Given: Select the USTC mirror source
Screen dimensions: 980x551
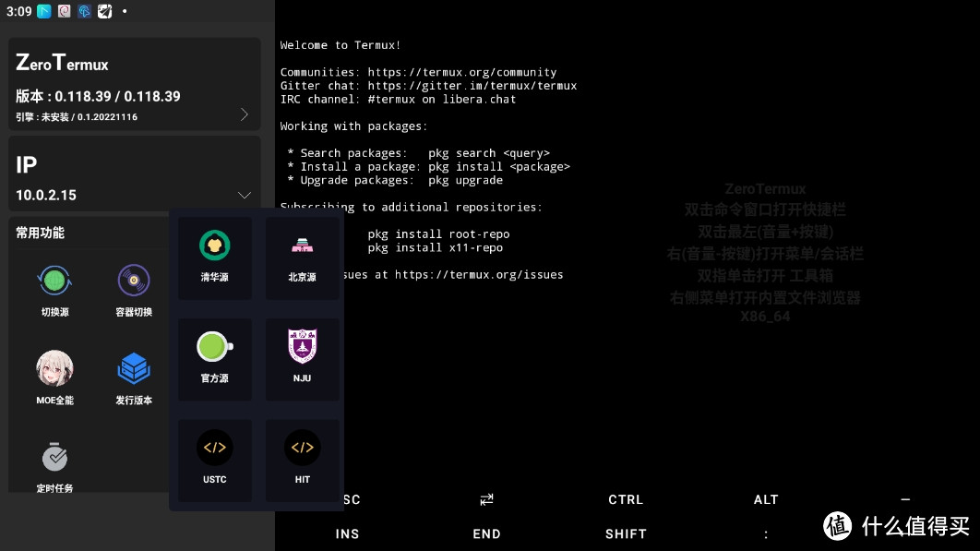Looking at the screenshot, I should point(215,461).
